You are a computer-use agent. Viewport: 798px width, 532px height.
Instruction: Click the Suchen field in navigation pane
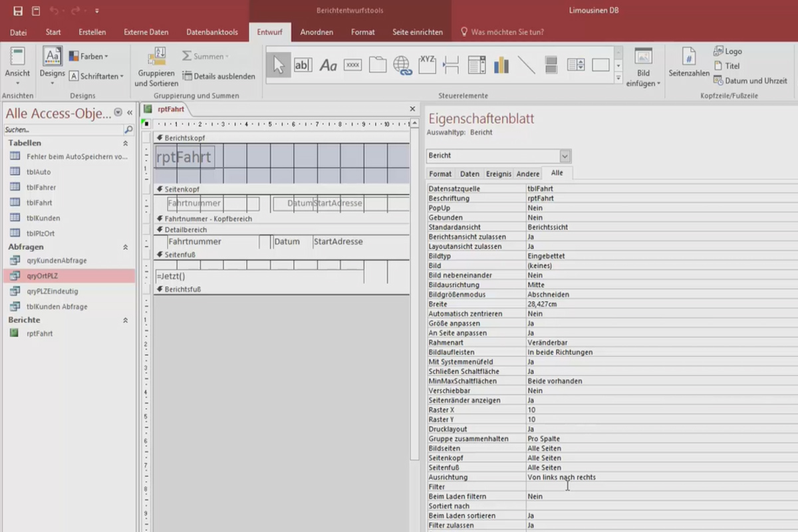[63, 130]
